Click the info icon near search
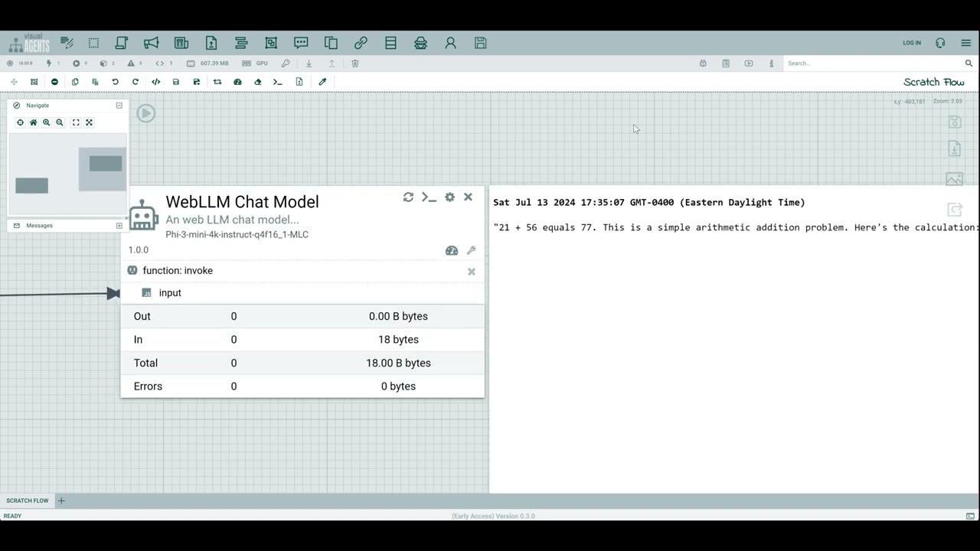The height and width of the screenshot is (551, 980). coord(771,64)
